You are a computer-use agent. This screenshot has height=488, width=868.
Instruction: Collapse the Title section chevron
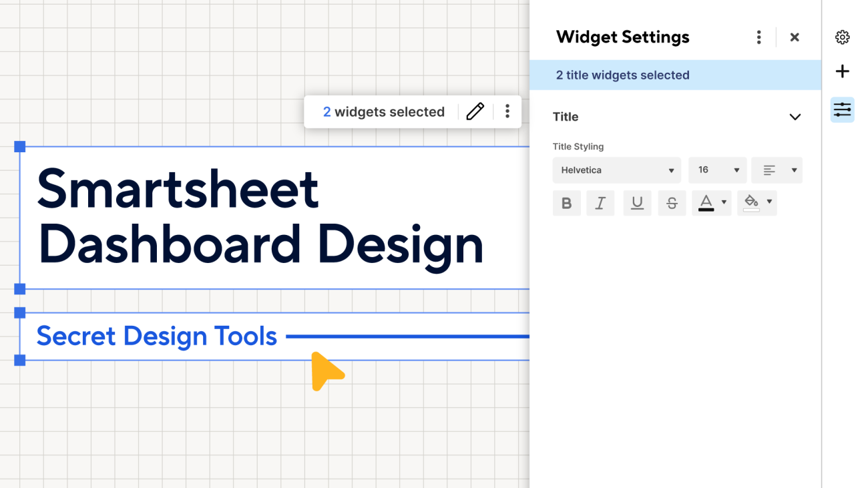[x=795, y=117]
